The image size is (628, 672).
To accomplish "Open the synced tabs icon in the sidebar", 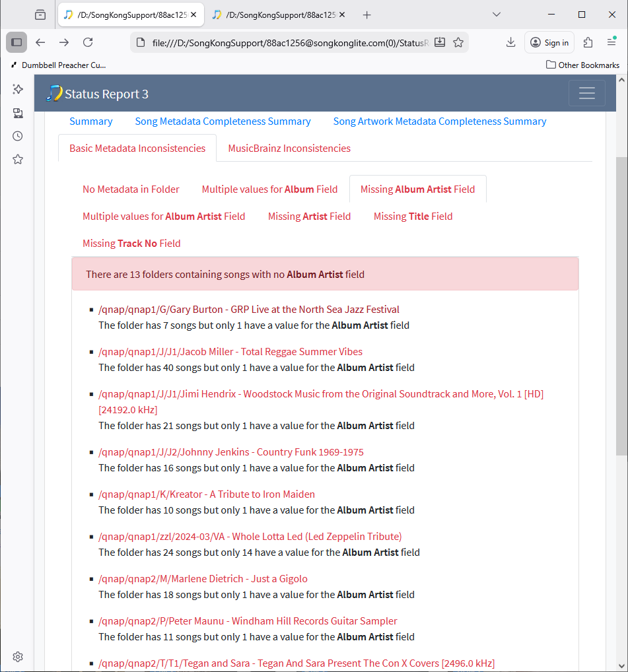I will (18, 113).
